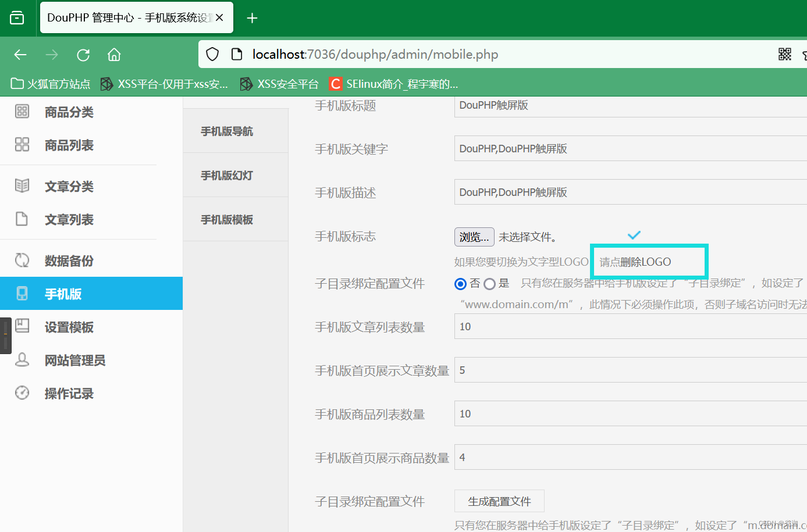Viewport: 807px width, 532px height.
Task: Open 文章分类 management
Action: pyautogui.click(x=70, y=186)
